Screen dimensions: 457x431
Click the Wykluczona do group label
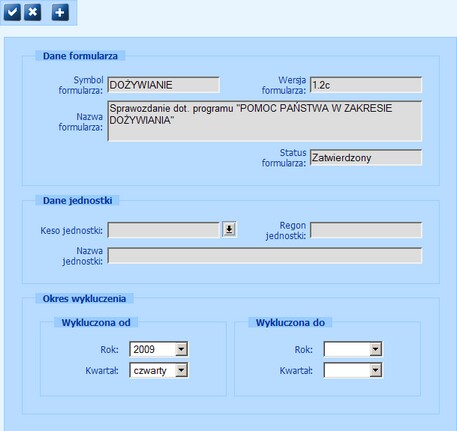tap(290, 322)
